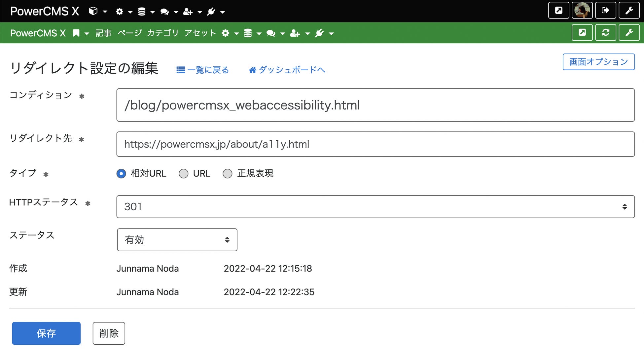
Task: Click the wrench icon in the black bar
Action: tap(629, 11)
